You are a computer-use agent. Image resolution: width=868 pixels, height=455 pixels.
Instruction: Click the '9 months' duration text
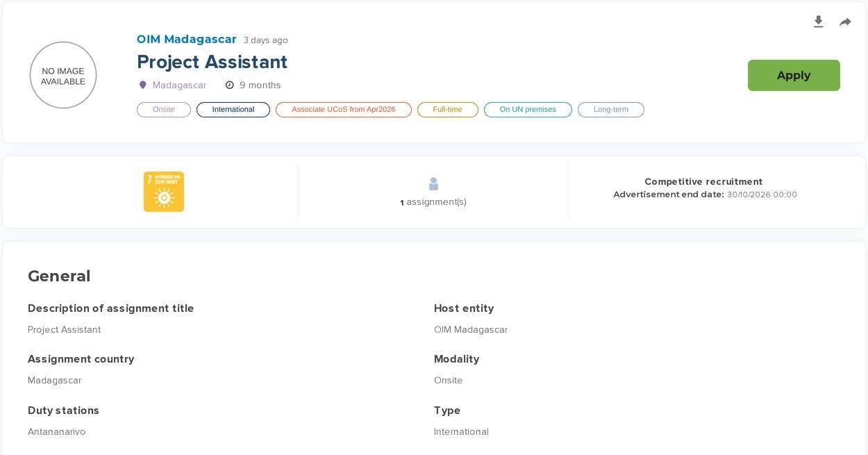click(x=260, y=85)
